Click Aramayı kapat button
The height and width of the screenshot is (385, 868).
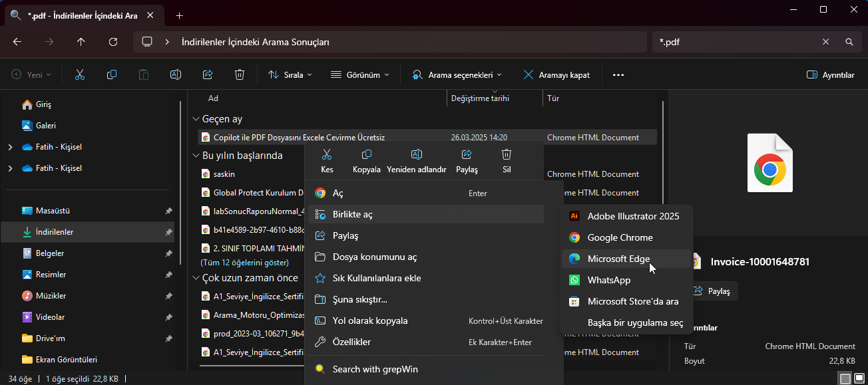(x=556, y=75)
